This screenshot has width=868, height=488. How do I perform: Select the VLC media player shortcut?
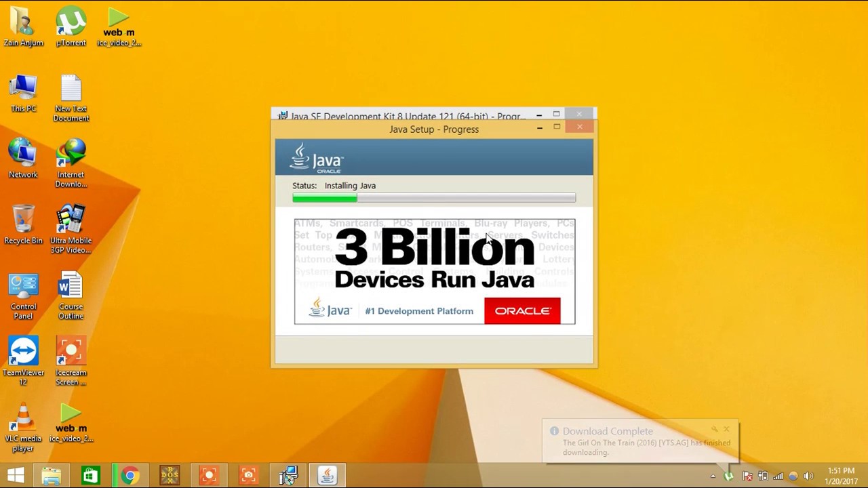pyautogui.click(x=23, y=428)
